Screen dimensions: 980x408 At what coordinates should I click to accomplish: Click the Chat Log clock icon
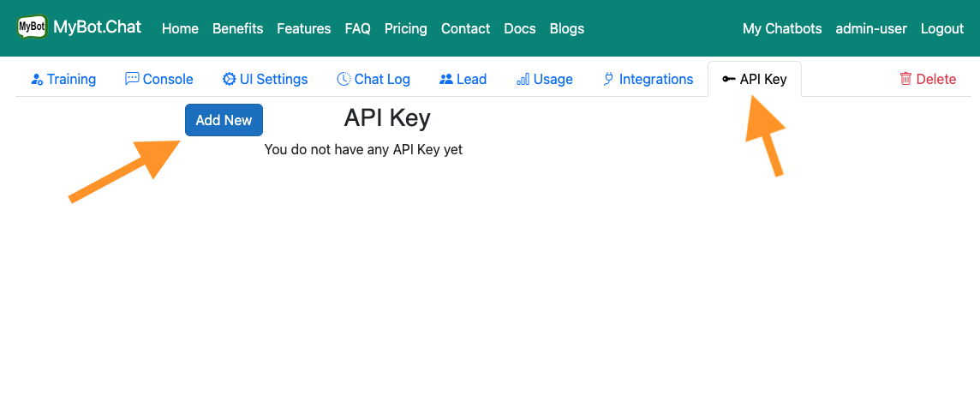pos(344,79)
